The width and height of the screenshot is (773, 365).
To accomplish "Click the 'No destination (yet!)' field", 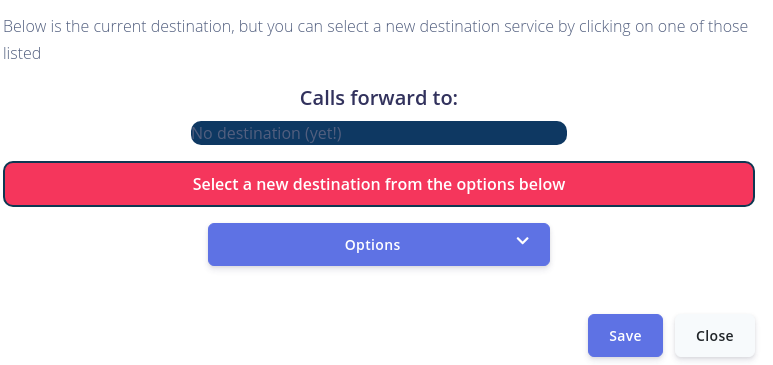I will (x=379, y=133).
